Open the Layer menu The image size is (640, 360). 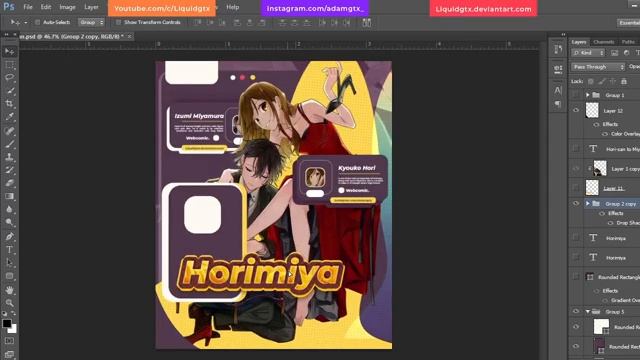(91, 7)
